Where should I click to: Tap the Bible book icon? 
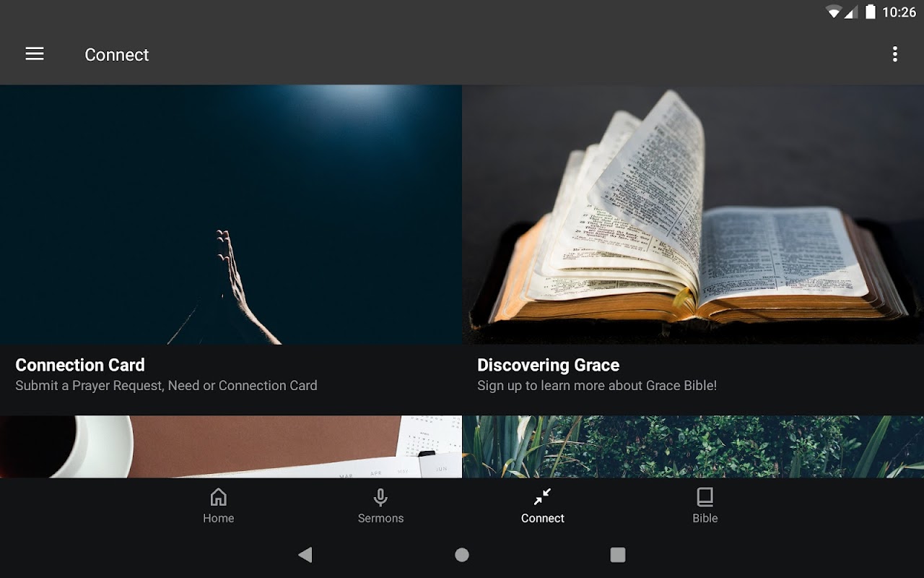[x=705, y=497]
